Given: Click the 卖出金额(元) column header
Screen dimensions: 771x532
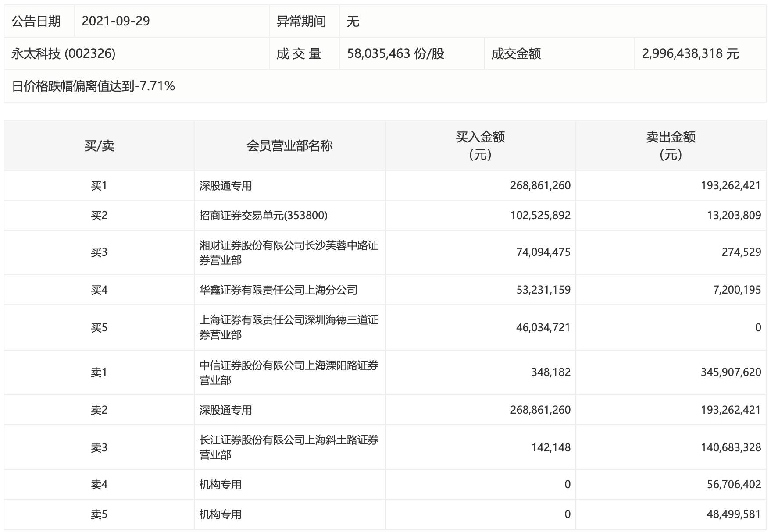Looking at the screenshot, I should (671, 146).
